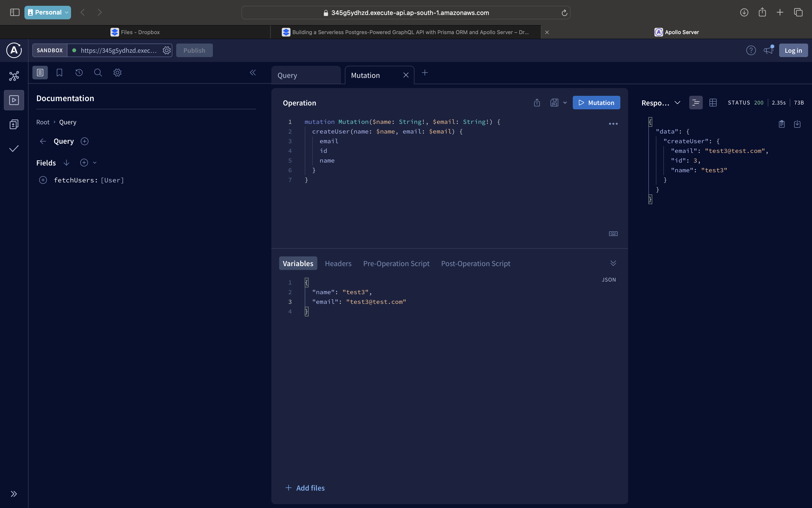Open the Apollo logo home
The width and height of the screenshot is (812, 508).
[14, 50]
